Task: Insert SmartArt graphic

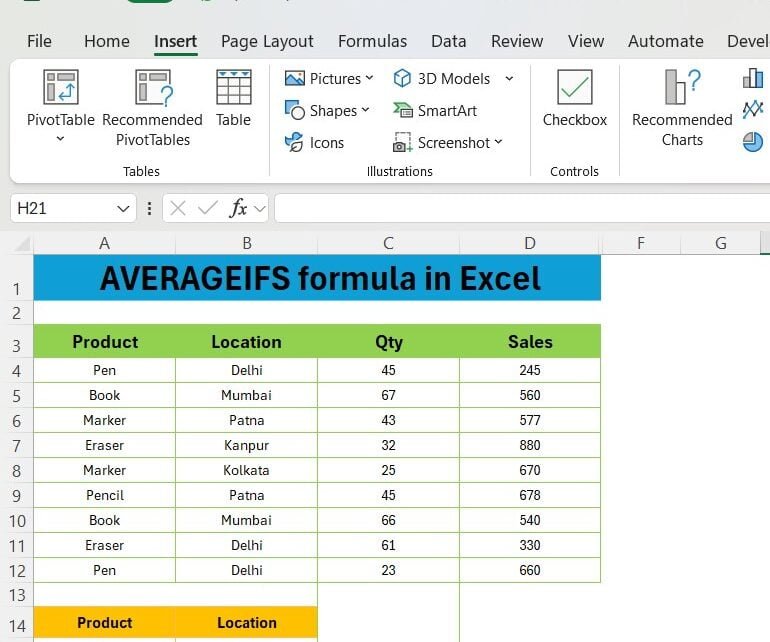Action: click(435, 111)
